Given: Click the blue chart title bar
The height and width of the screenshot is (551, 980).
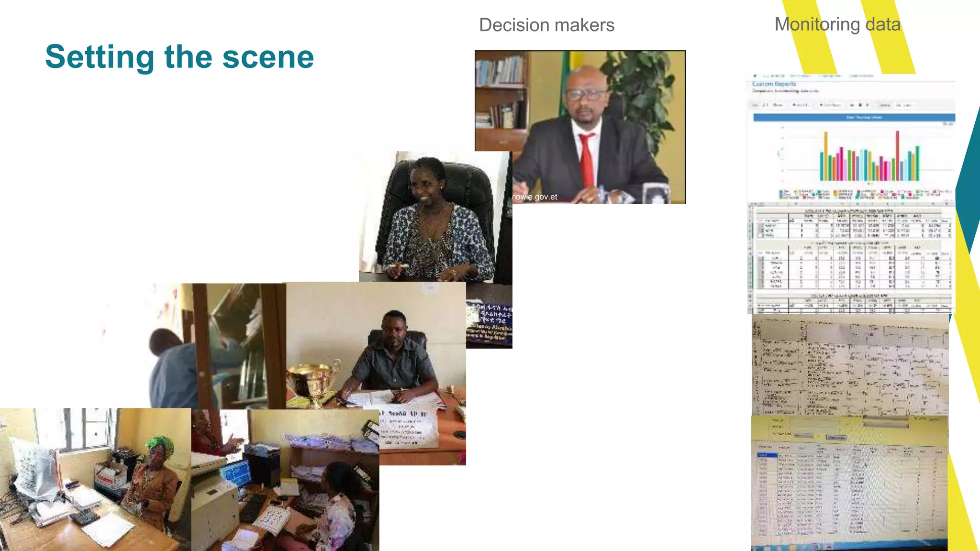Looking at the screenshot, I should coord(854,117).
